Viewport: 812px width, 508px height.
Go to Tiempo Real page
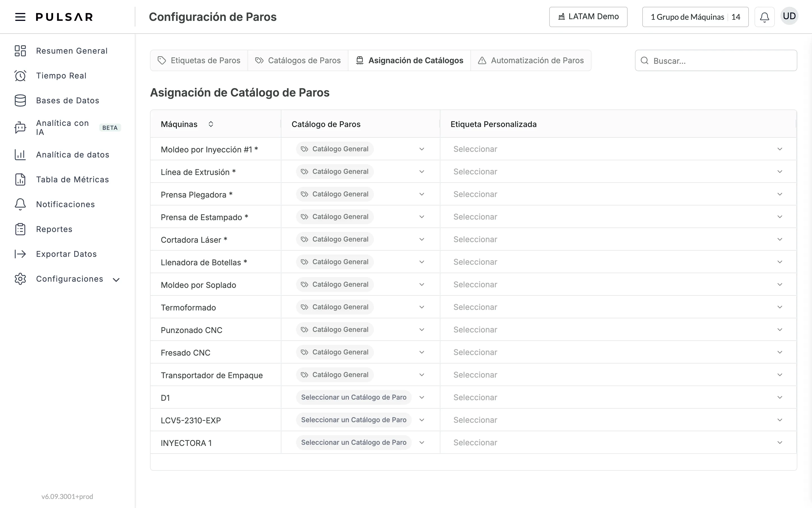(61, 76)
